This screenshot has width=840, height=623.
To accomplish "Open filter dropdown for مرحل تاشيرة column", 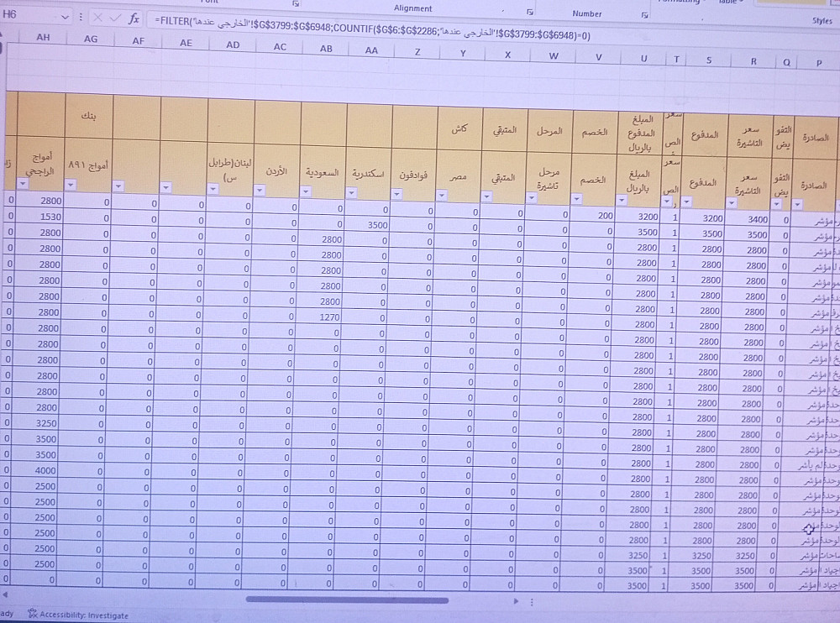I will [532, 197].
